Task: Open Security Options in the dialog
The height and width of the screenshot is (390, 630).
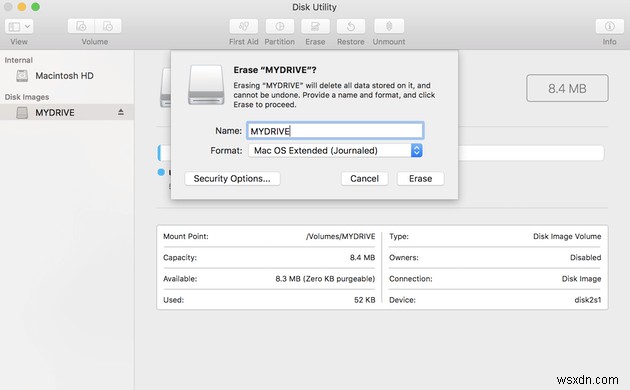Action: [232, 179]
